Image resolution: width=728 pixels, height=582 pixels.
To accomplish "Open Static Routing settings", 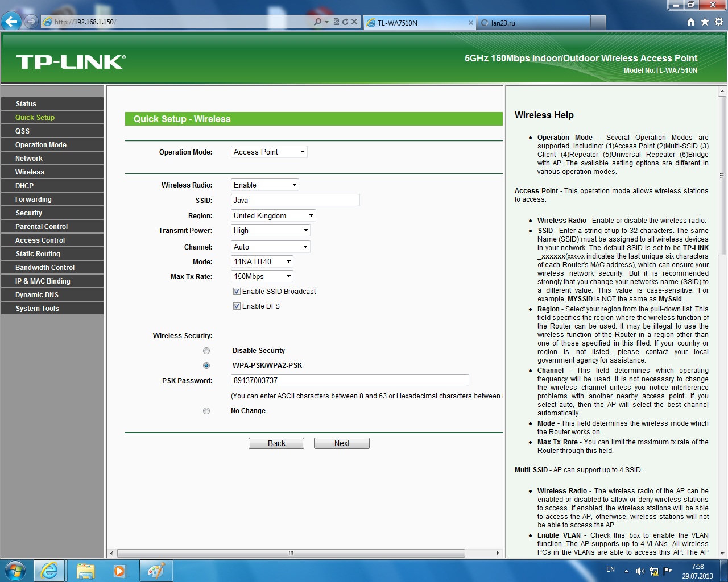I will coord(52,254).
